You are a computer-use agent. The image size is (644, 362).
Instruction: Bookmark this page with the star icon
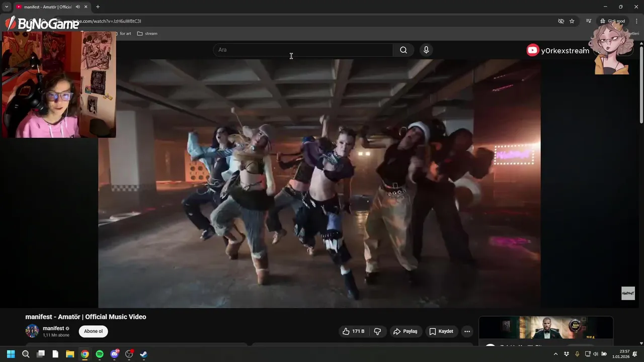point(572,21)
